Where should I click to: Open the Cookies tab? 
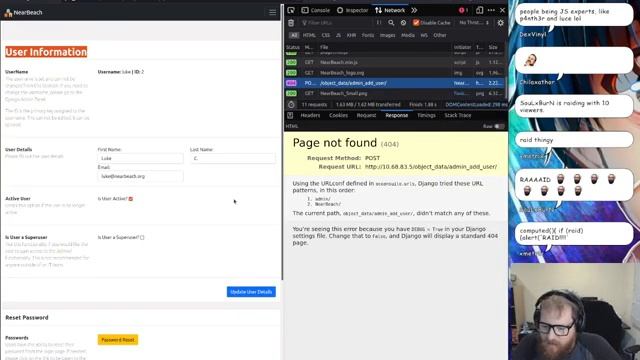click(338, 116)
